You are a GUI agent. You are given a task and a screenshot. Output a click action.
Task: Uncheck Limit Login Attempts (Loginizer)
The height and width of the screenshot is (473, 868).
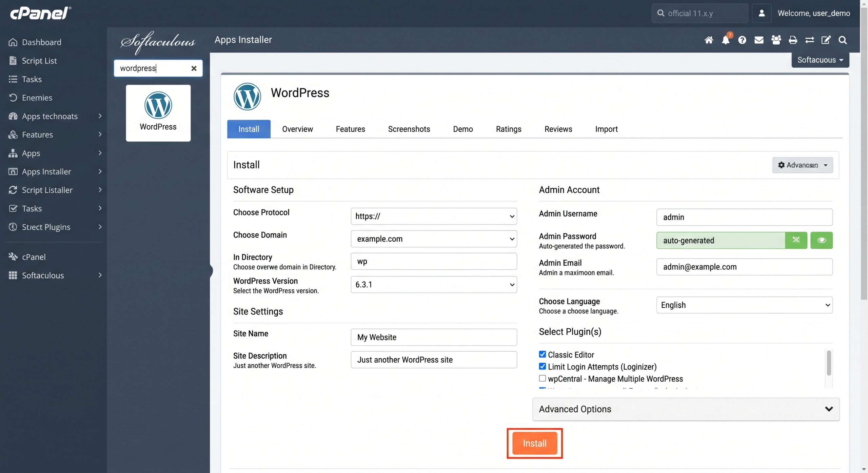click(x=542, y=366)
